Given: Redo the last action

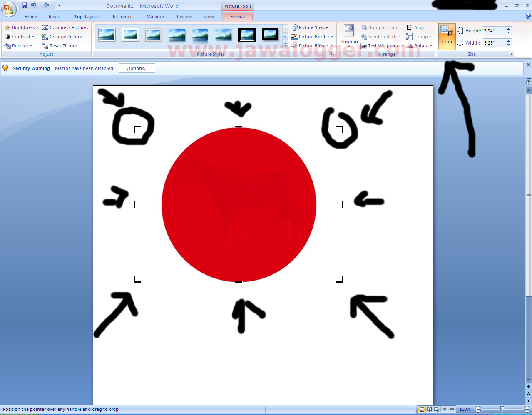Looking at the screenshot, I should pos(47,5).
